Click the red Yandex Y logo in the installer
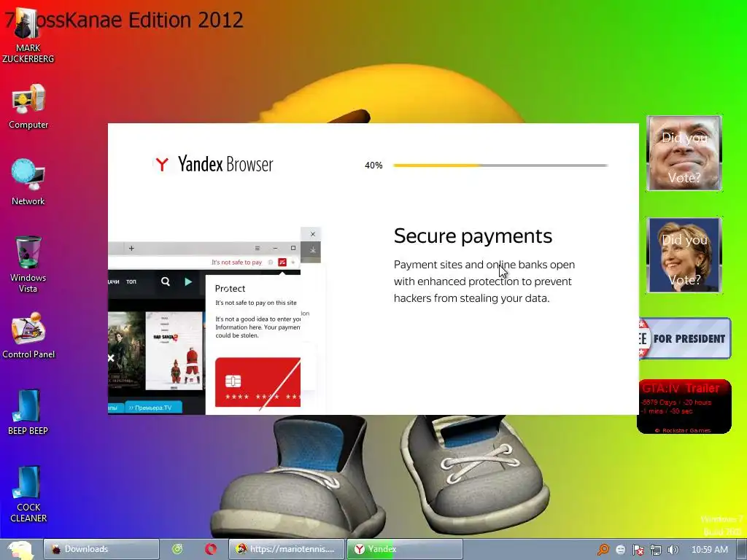Viewport: 747px width, 560px height. 162,164
